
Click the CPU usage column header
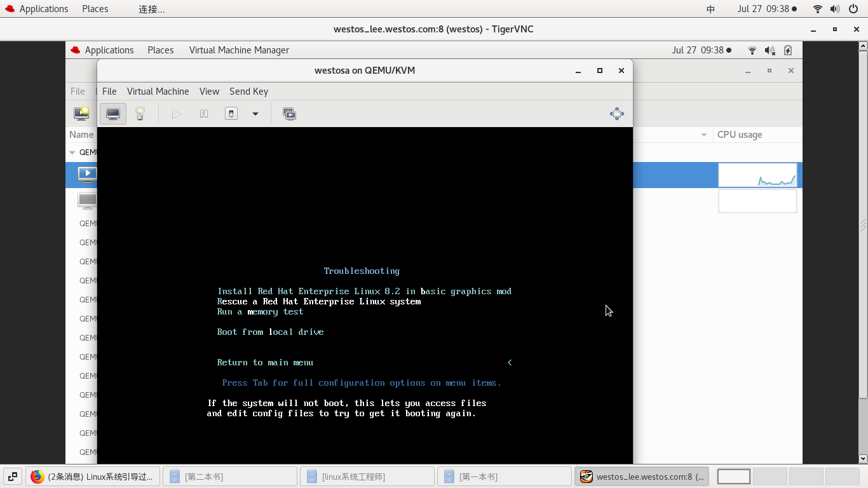740,135
